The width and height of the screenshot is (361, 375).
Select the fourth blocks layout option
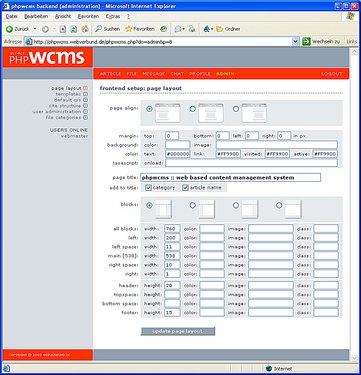click(x=279, y=205)
